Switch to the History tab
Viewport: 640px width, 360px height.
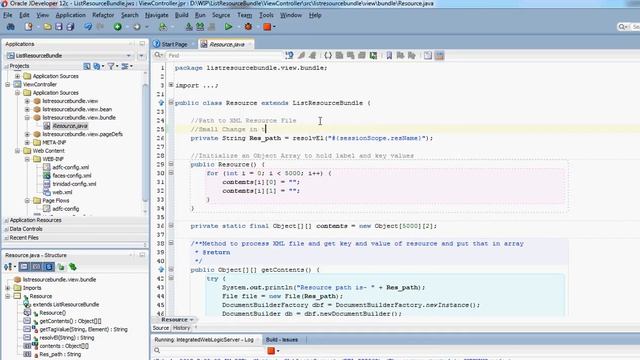point(181,328)
